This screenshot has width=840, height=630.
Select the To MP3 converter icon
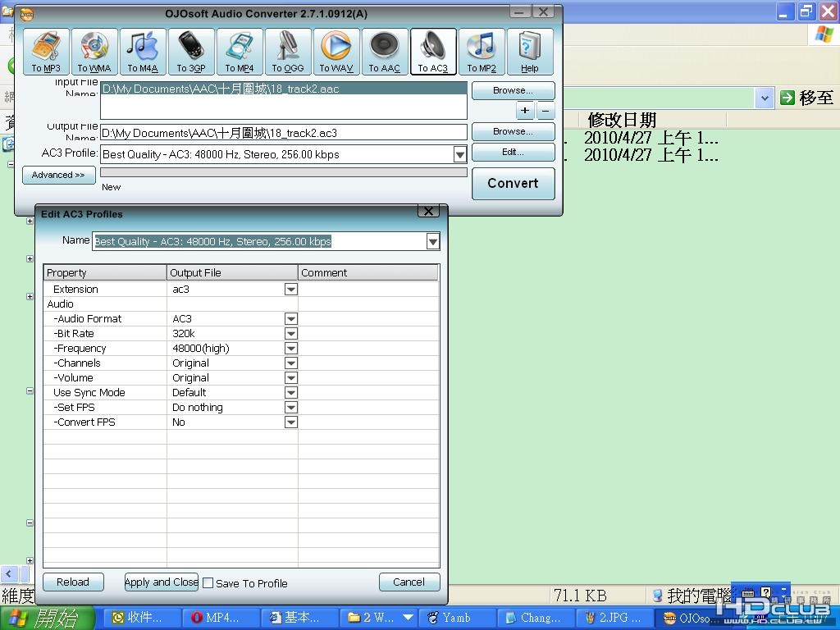(x=46, y=52)
